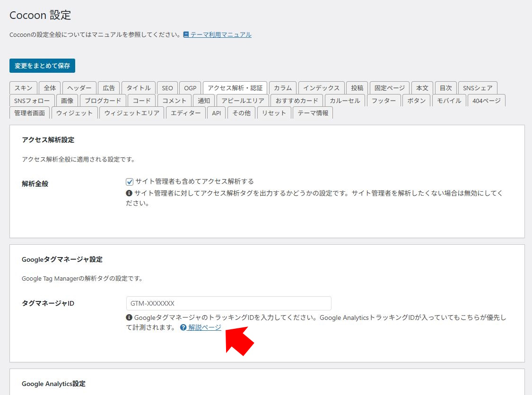Select the モバイル tab
The height and width of the screenshot is (395, 532).
coord(449,101)
